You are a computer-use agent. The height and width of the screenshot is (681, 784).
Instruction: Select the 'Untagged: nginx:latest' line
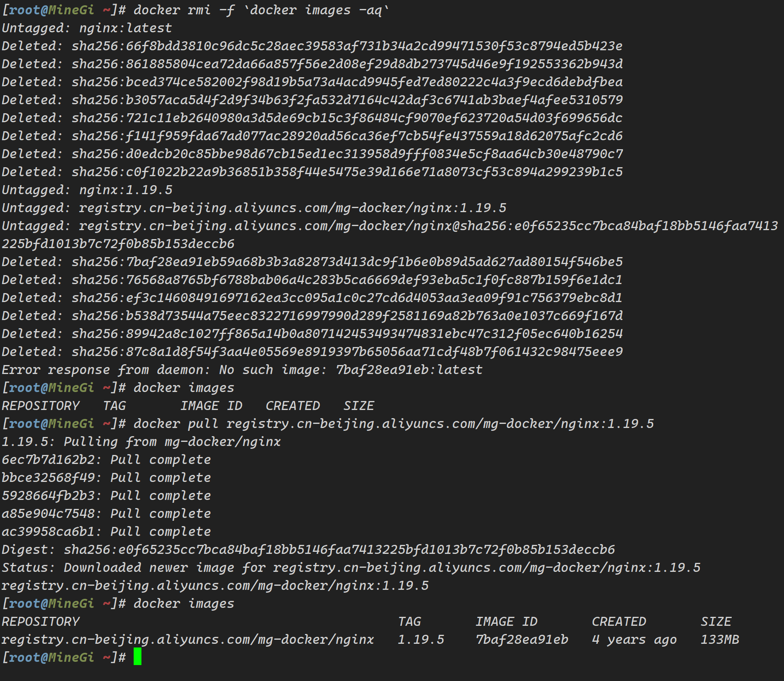coord(87,28)
